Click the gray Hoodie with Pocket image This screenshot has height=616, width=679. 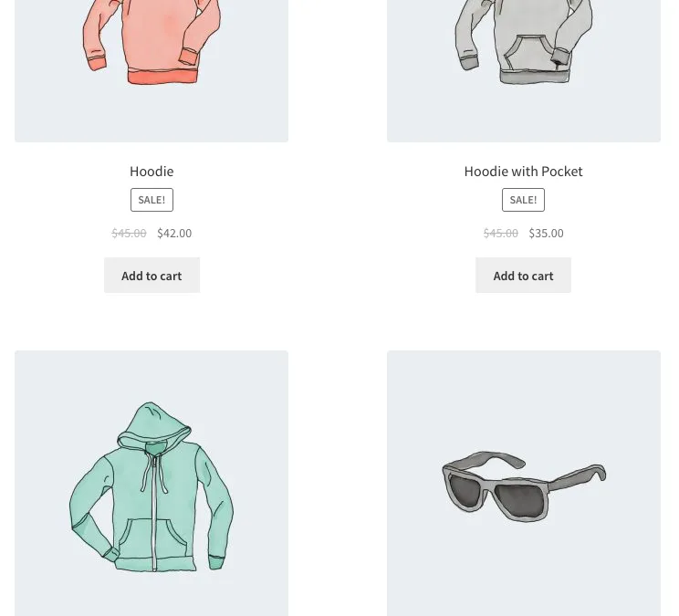click(524, 71)
